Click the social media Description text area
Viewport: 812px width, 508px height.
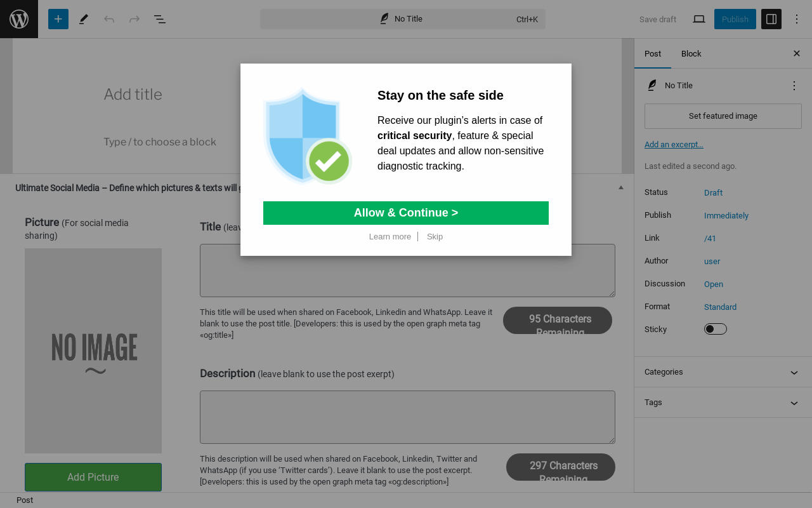[407, 417]
